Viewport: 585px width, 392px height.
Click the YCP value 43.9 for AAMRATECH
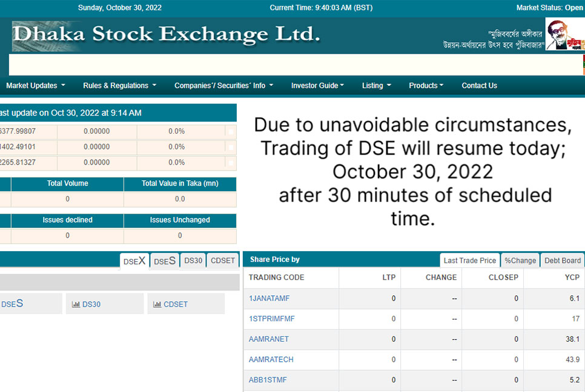[x=572, y=359]
